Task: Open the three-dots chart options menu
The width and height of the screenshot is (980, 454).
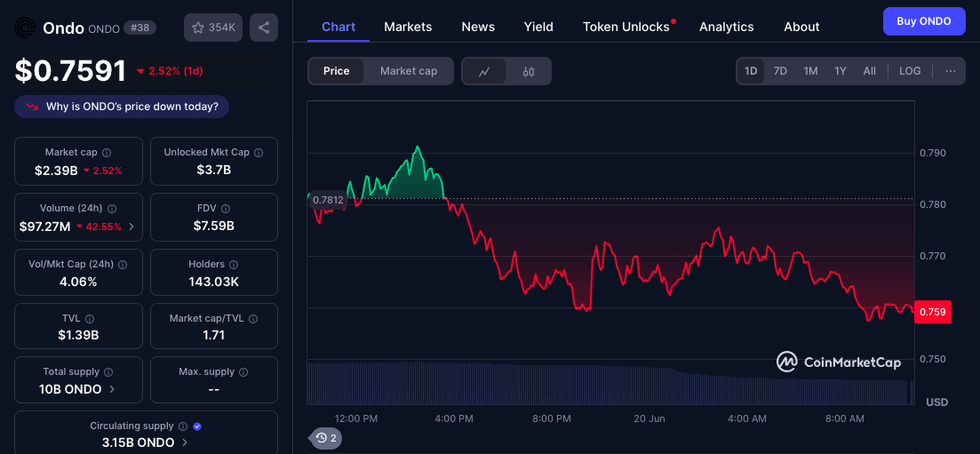Action: click(x=951, y=71)
